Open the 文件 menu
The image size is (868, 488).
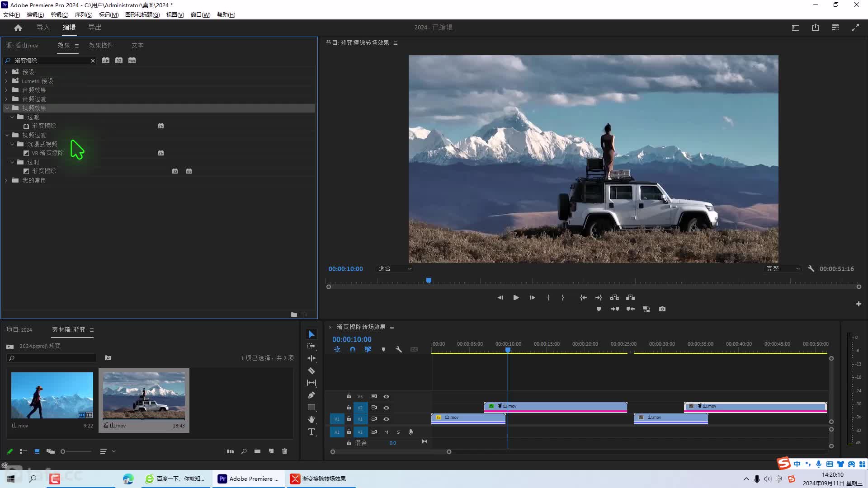pos(11,14)
